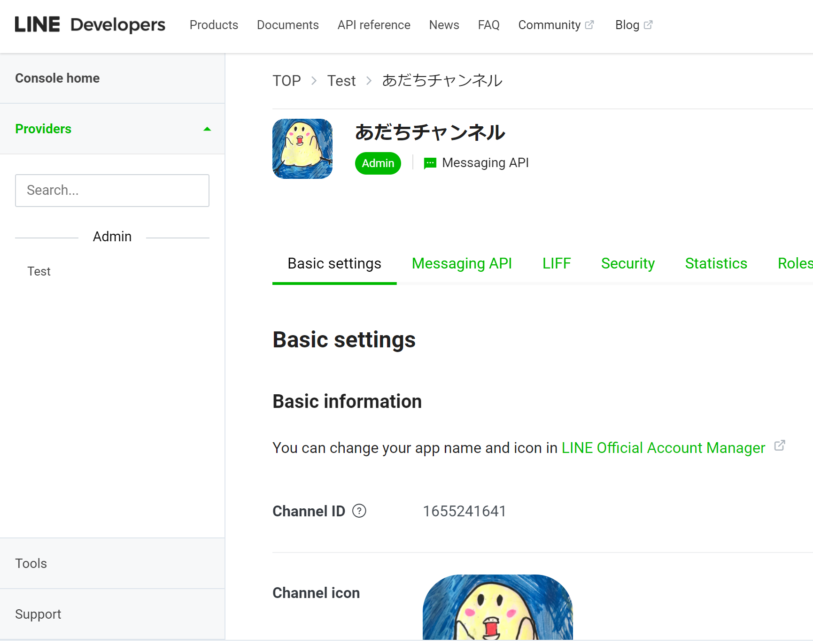Viewport: 813px width, 644px height.
Task: Click the green Admin badge
Action: pyautogui.click(x=378, y=163)
